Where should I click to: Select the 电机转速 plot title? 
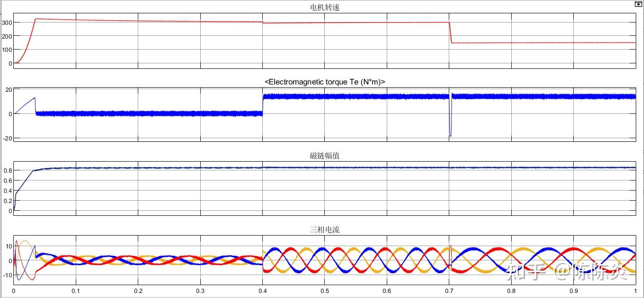[325, 7]
